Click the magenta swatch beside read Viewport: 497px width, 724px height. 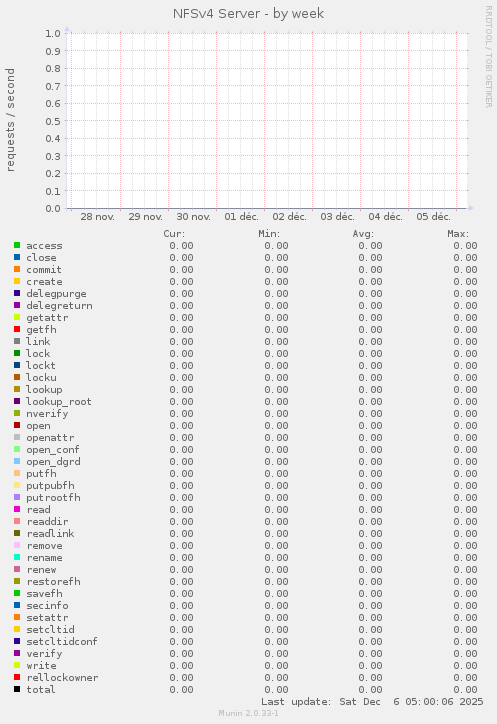(x=17, y=509)
